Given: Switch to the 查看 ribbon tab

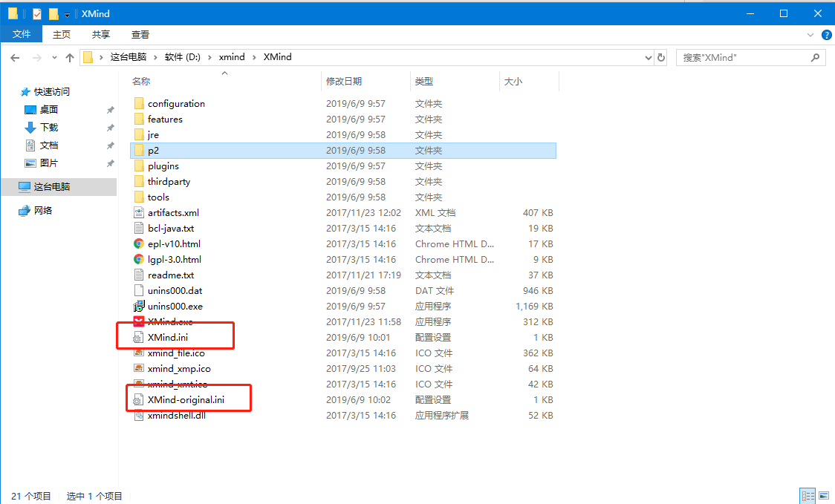Looking at the screenshot, I should point(140,34).
